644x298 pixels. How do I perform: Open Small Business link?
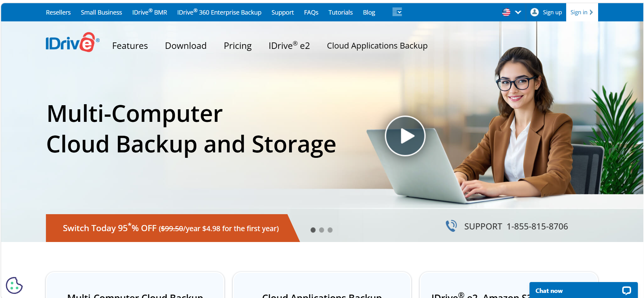[x=101, y=13]
